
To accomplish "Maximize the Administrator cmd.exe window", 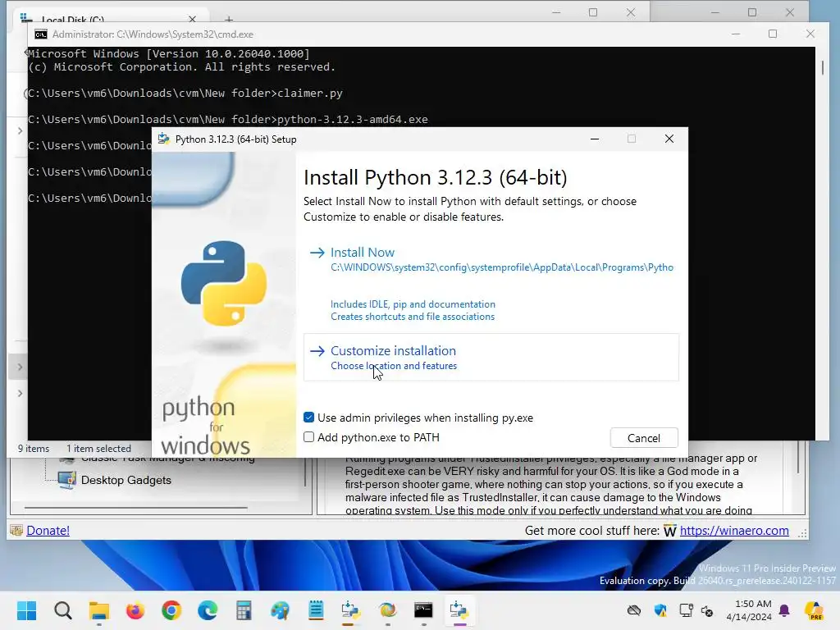I will click(773, 34).
